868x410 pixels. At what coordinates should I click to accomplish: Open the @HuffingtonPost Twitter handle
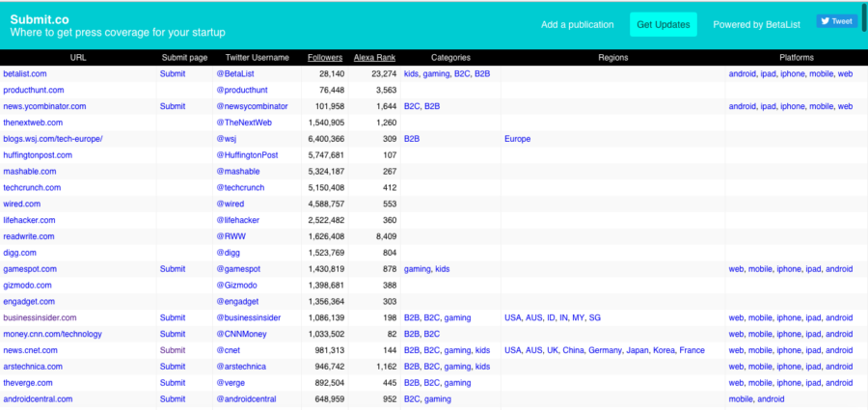coord(248,155)
